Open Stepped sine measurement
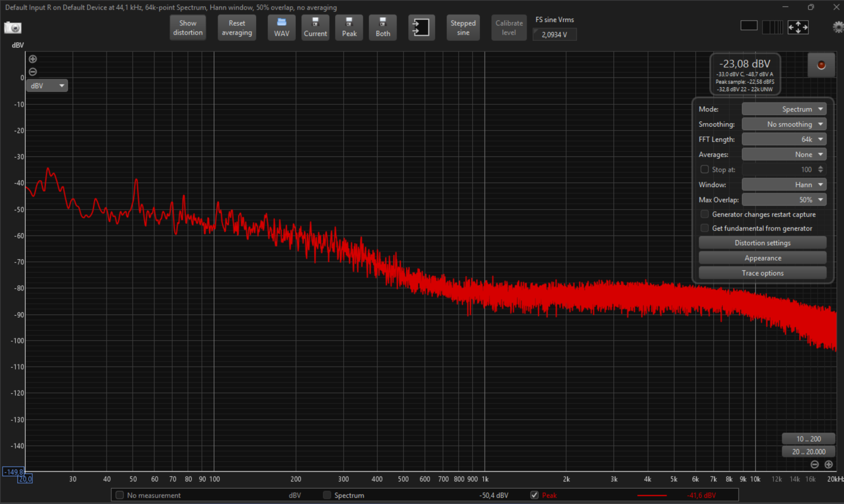The height and width of the screenshot is (504, 844). (x=463, y=28)
